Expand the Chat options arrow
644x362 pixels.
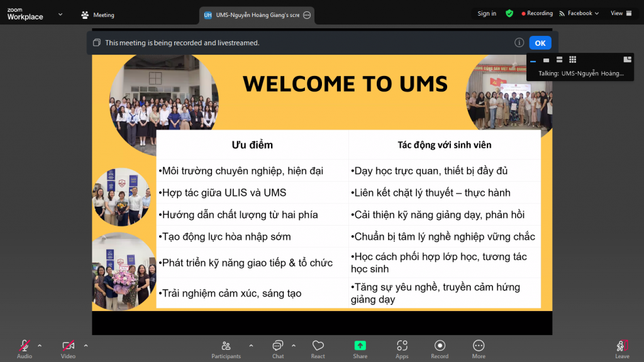coord(294,346)
